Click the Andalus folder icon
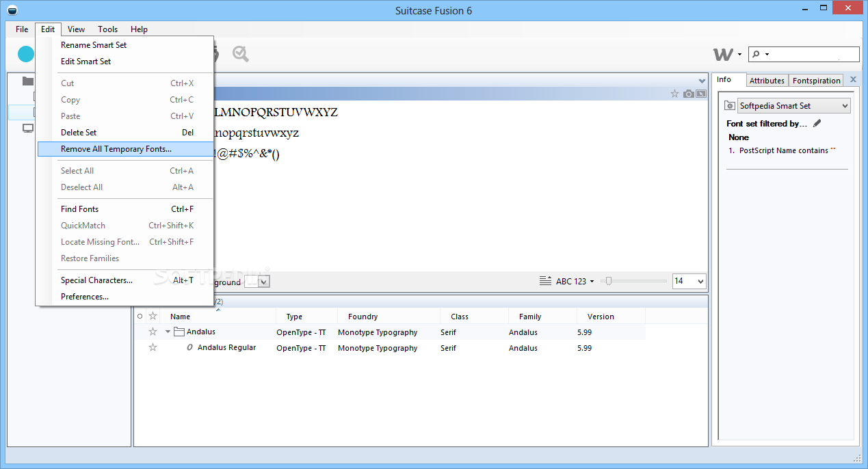Image resolution: width=868 pixels, height=469 pixels. coord(179,332)
